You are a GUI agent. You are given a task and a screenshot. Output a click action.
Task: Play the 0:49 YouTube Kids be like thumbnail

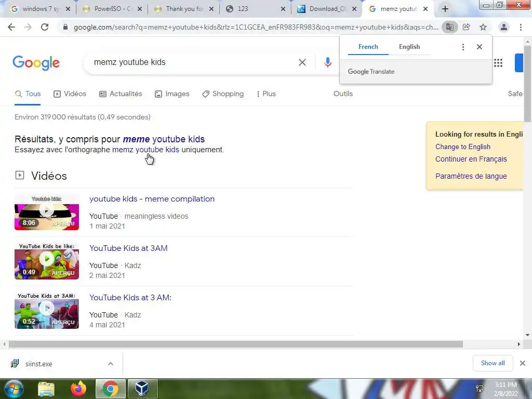pyautogui.click(x=47, y=261)
